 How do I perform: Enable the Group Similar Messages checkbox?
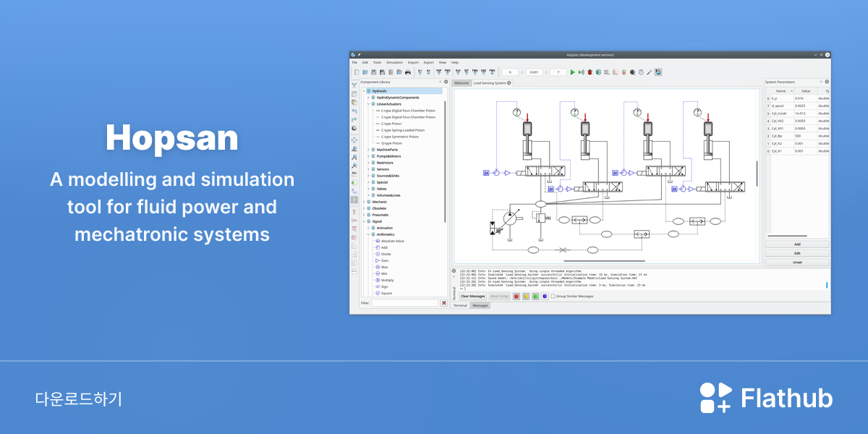tap(553, 296)
